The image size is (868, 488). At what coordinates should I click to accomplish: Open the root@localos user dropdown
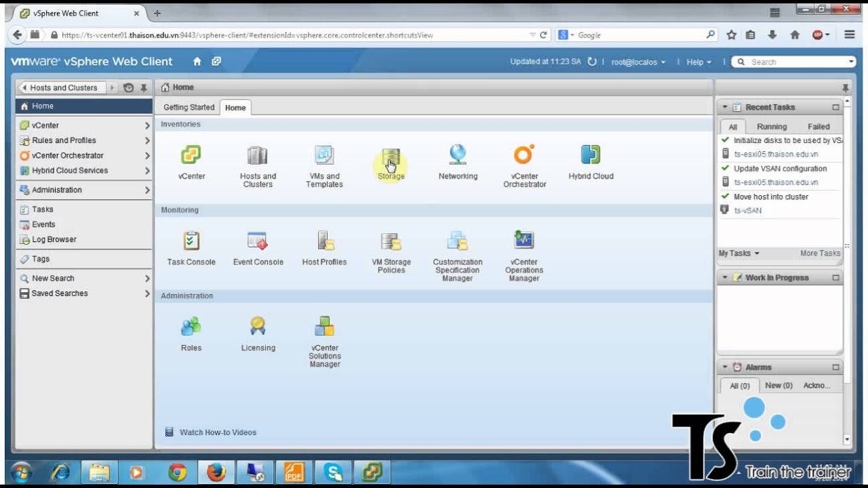coord(638,62)
